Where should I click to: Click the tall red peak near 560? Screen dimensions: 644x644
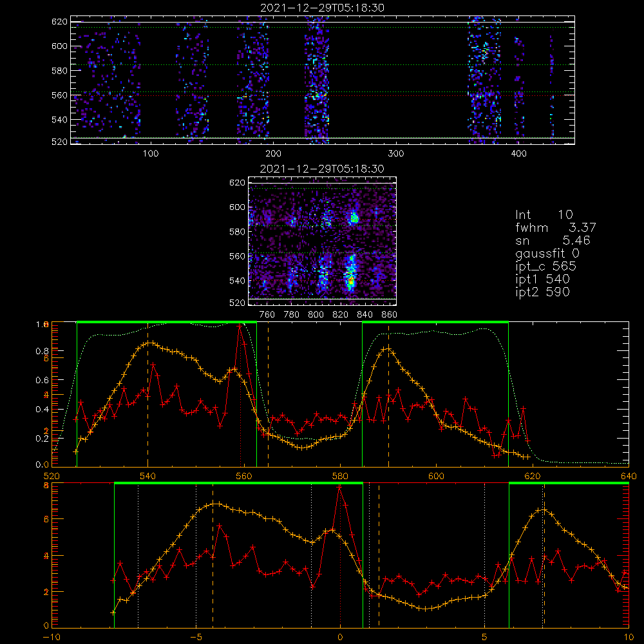240,326
